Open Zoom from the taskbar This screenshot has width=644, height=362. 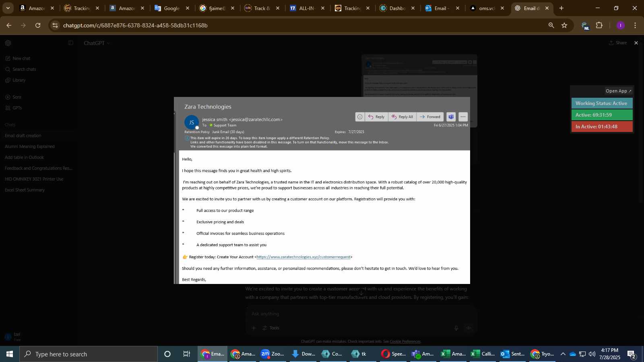click(x=272, y=354)
